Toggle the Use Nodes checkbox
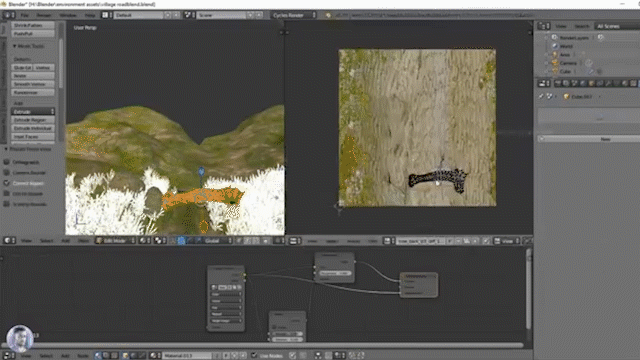The height and width of the screenshot is (360, 640). point(254,356)
